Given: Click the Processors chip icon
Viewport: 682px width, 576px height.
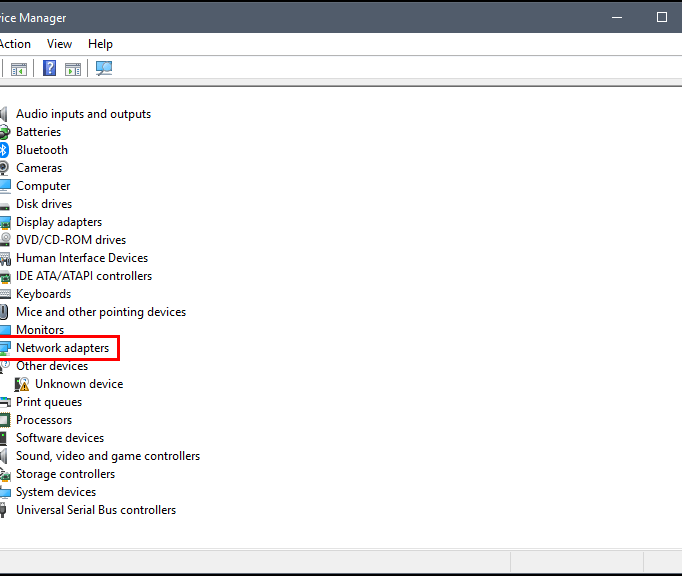Looking at the screenshot, I should (5, 420).
